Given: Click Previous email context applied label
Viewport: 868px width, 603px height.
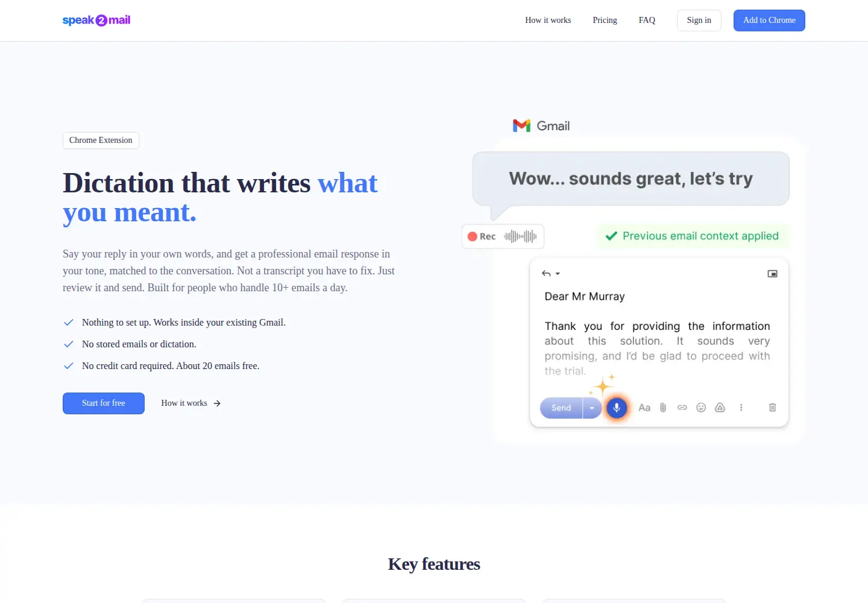Looking at the screenshot, I should [x=700, y=236].
